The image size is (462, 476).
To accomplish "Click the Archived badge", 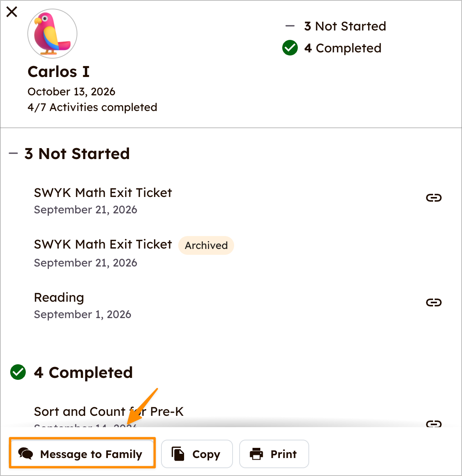I will click(206, 245).
